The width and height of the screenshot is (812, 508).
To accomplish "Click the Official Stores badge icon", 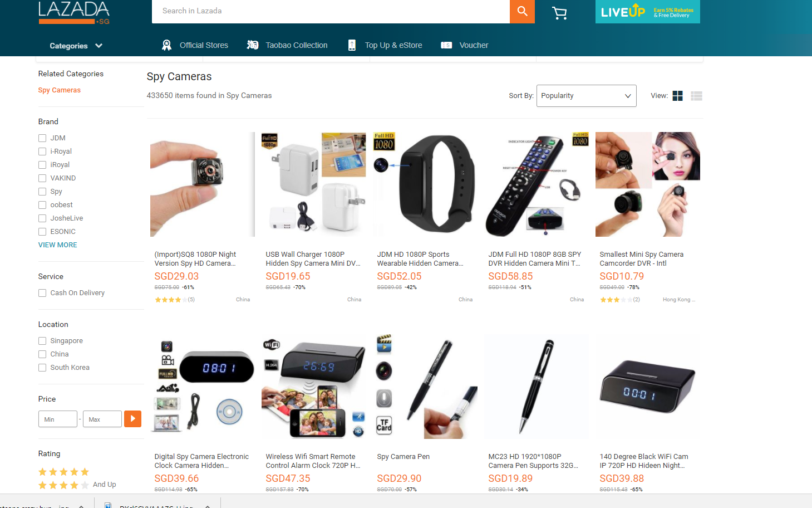I will [166, 45].
